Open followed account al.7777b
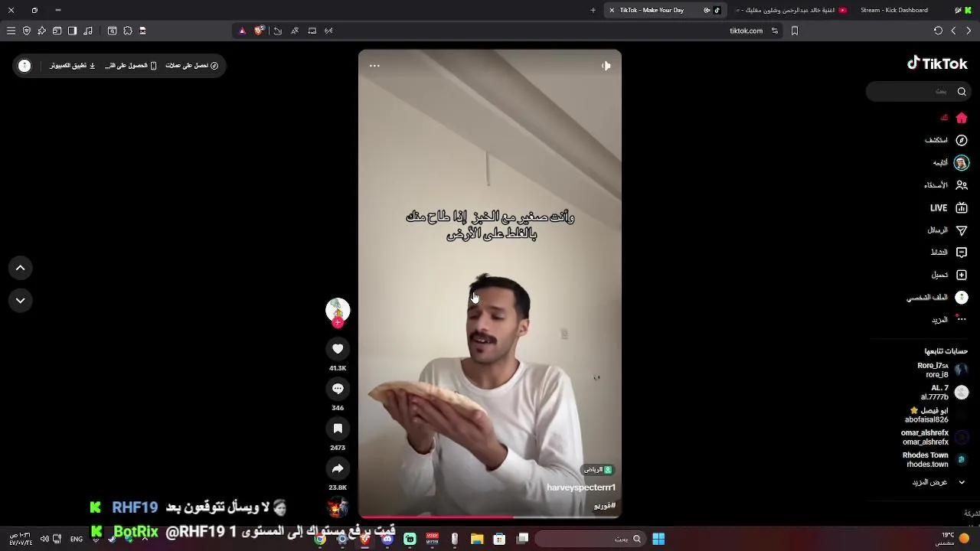This screenshot has height=551, width=980. point(944,393)
